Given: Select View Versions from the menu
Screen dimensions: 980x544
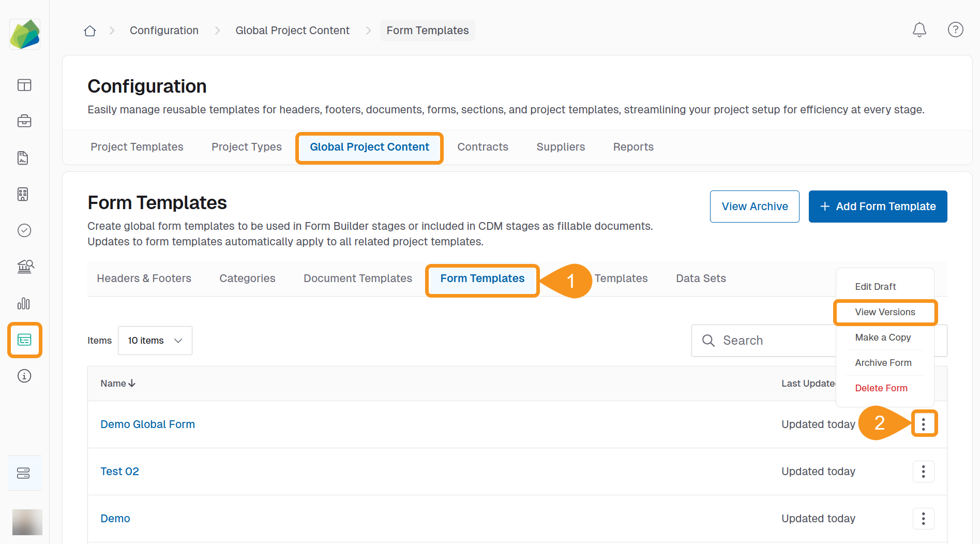Looking at the screenshot, I should [x=885, y=312].
